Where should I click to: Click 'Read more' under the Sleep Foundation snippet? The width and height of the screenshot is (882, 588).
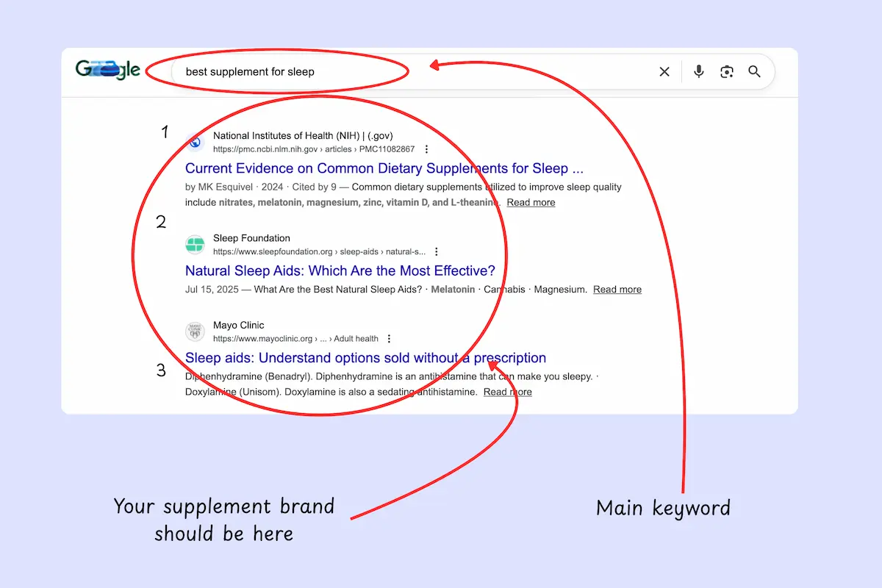617,290
